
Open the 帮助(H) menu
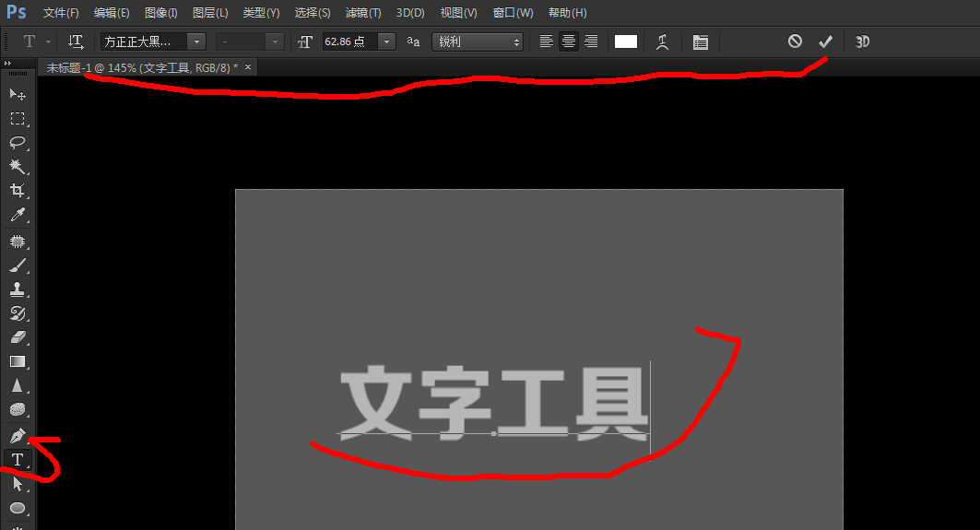[568, 13]
